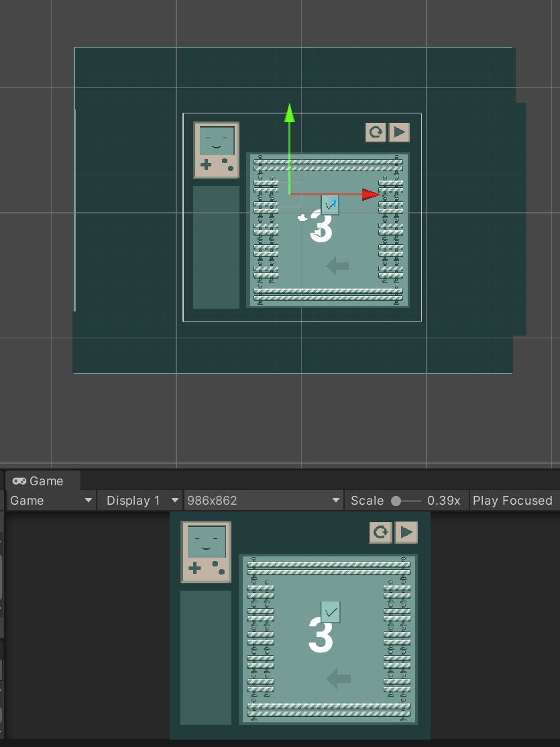Click the empty side panel in Game view
The width and height of the screenshot is (560, 747).
(206, 658)
